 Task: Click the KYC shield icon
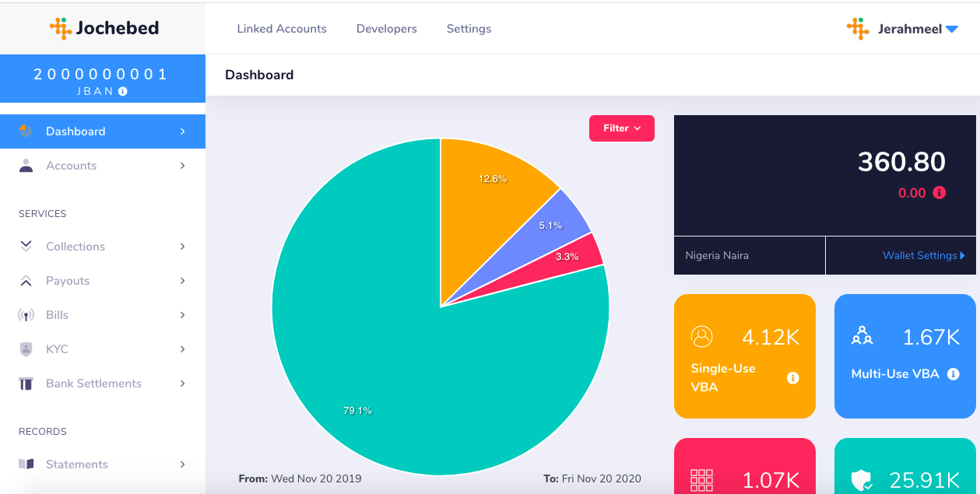[26, 349]
